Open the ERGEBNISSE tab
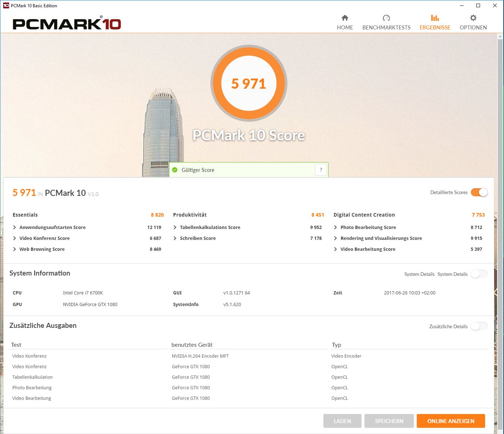This screenshot has width=504, height=434. tap(435, 23)
